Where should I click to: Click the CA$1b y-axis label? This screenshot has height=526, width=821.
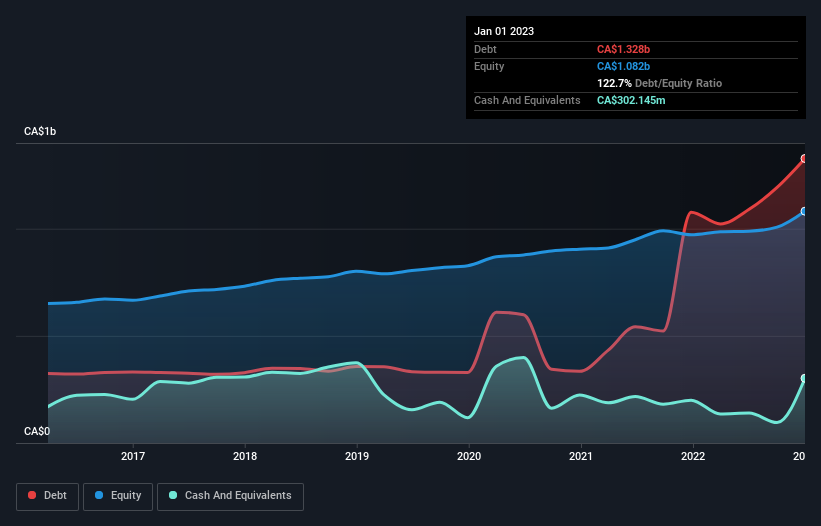(x=40, y=131)
